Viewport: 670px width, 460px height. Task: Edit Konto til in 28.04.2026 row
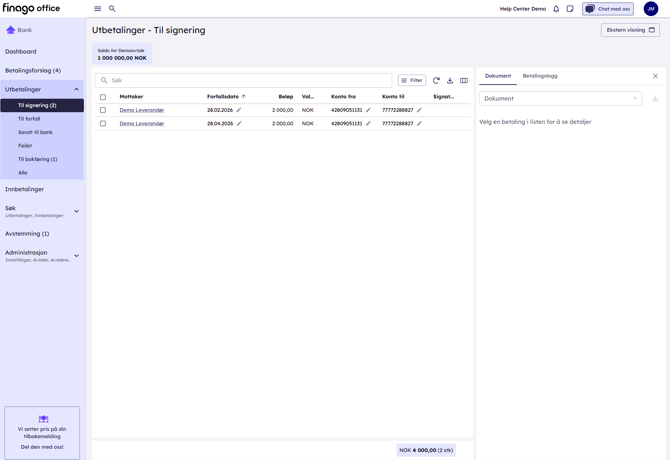point(419,123)
